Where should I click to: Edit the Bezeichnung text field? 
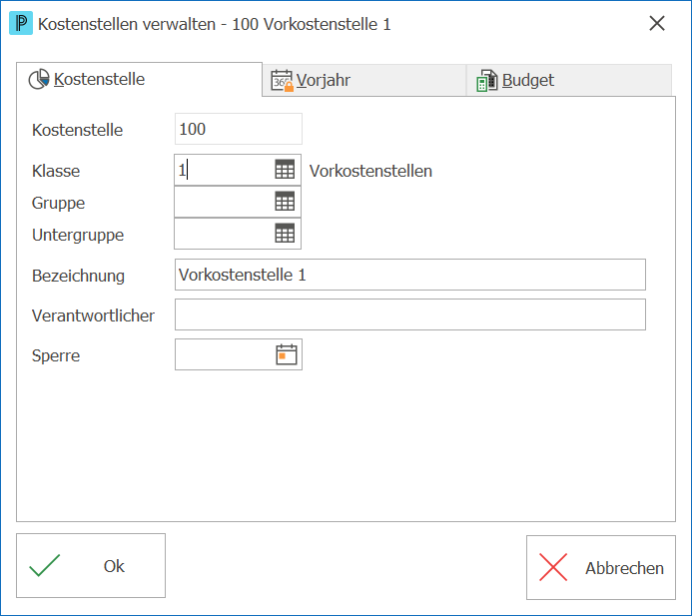[410, 275]
